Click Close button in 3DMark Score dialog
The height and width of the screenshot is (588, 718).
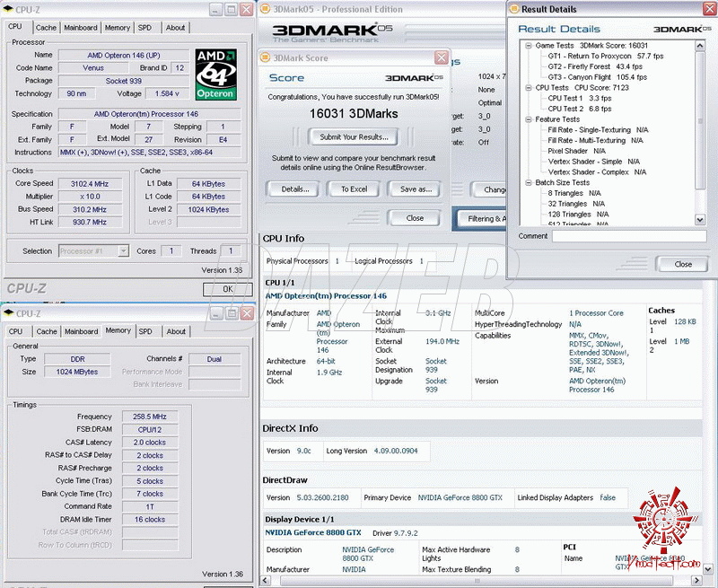point(415,218)
